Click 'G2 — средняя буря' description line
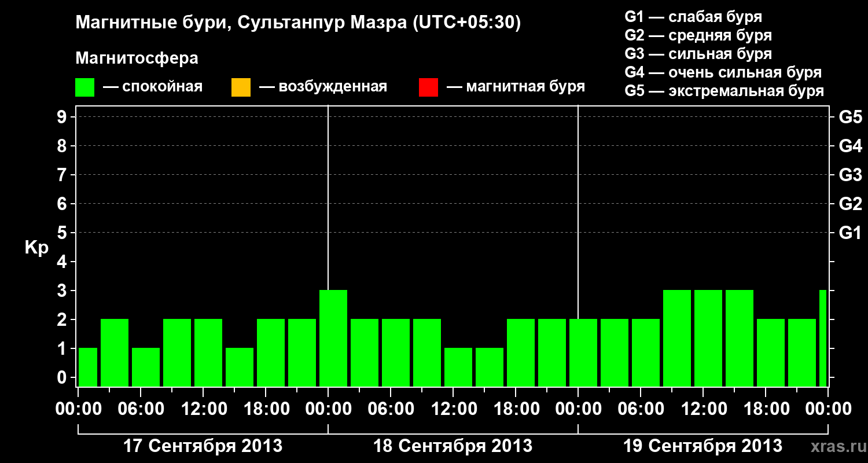868x463 pixels. pos(698,35)
